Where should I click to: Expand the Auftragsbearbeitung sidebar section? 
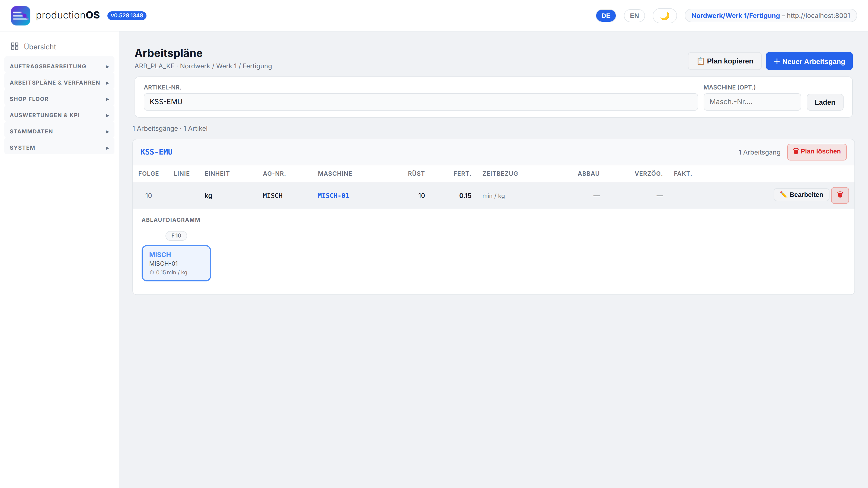59,66
